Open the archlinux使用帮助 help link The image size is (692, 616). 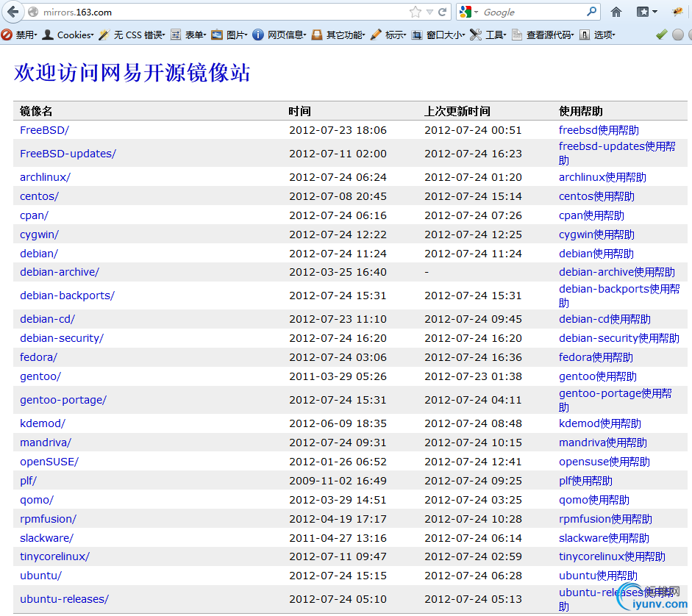coord(602,177)
